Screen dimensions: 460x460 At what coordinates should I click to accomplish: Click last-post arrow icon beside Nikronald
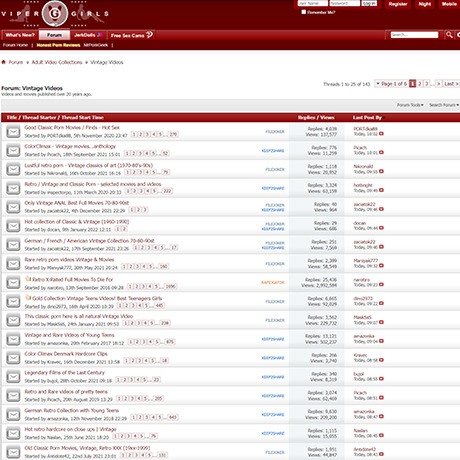point(381,171)
